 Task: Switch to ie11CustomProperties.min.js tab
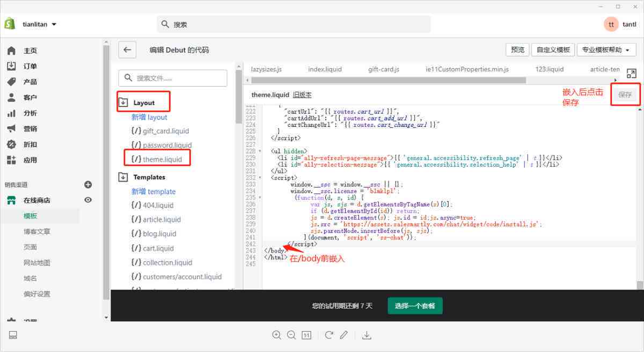click(467, 69)
